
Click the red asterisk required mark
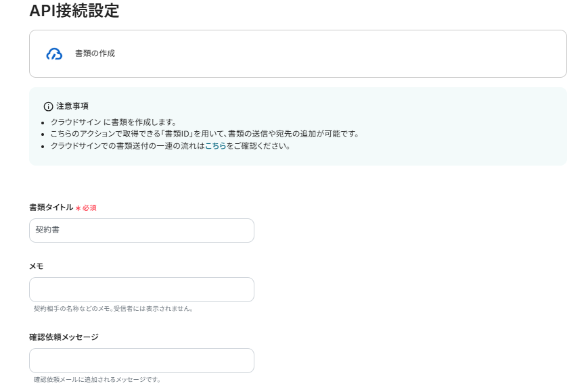pyautogui.click(x=78, y=208)
